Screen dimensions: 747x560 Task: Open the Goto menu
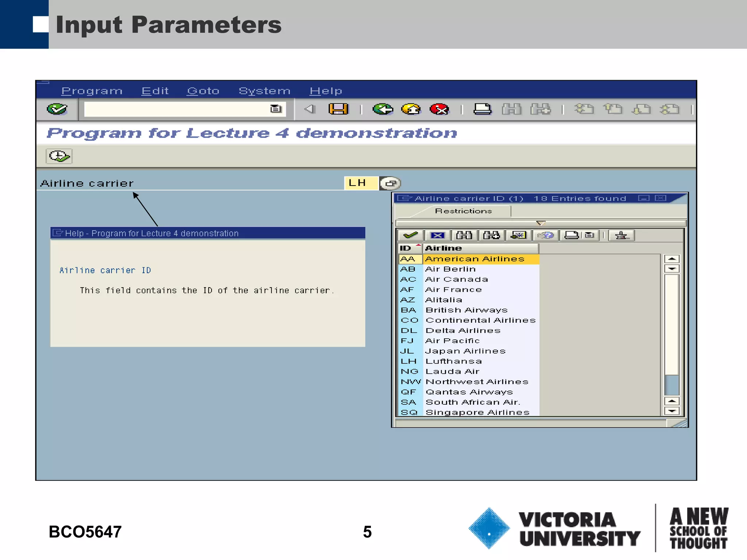point(203,91)
